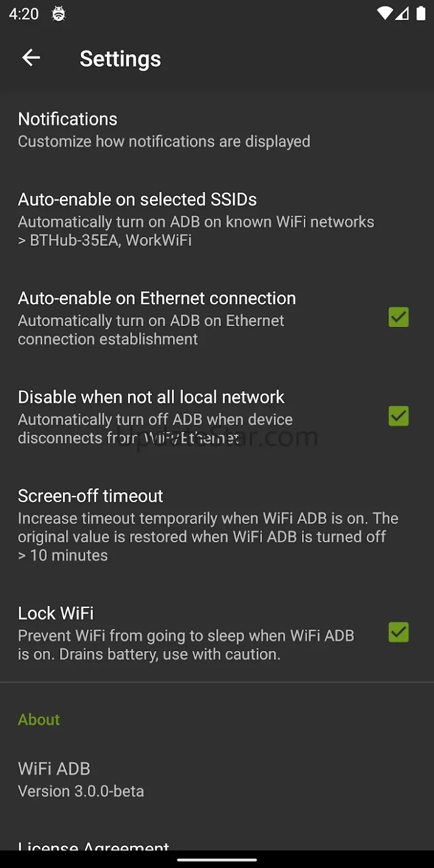Open Auto-enable on selected SSIDs
This screenshot has height=868, width=434.
[195, 219]
